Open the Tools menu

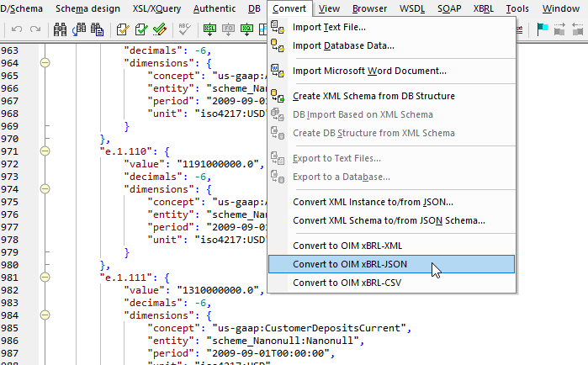pos(517,8)
